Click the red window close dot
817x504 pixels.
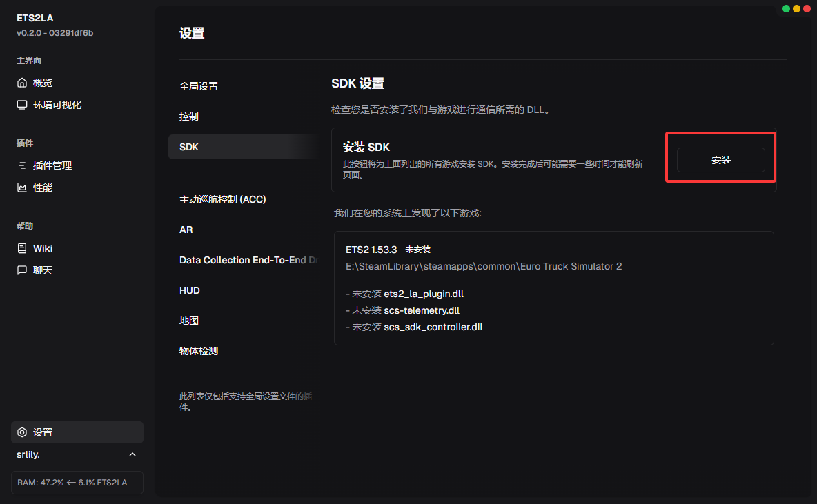807,8
